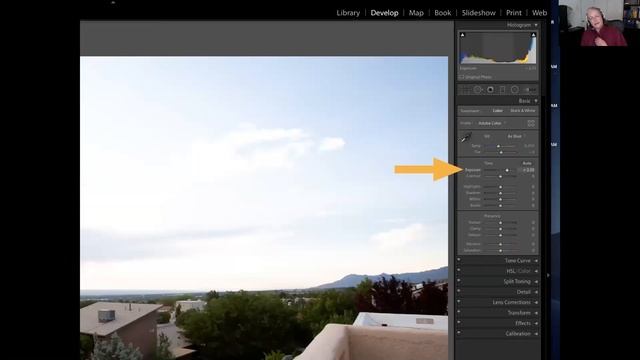
Task: Click the Whites slider handle
Action: tap(500, 199)
